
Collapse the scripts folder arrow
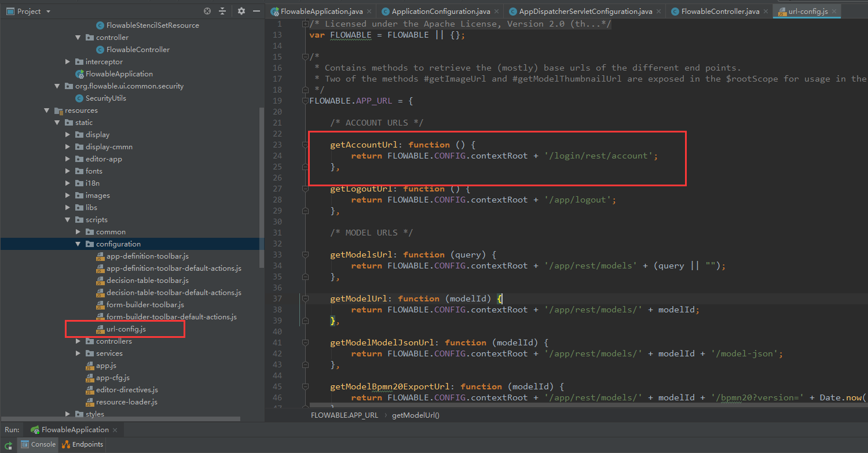point(68,220)
